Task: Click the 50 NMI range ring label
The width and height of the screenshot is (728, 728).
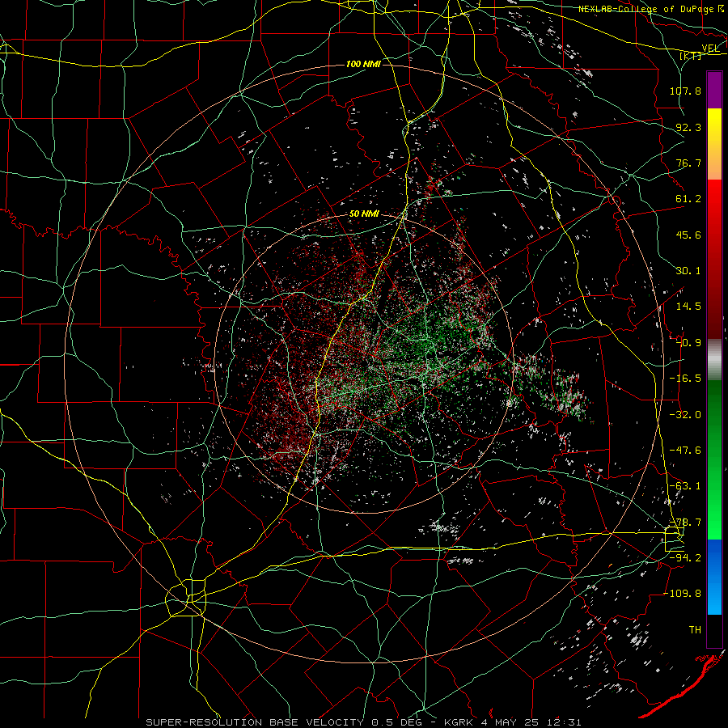Action: click(x=364, y=214)
